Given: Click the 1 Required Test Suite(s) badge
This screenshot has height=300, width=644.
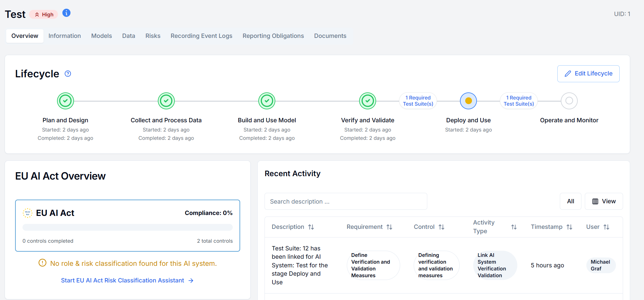Looking at the screenshot, I should click(418, 101).
